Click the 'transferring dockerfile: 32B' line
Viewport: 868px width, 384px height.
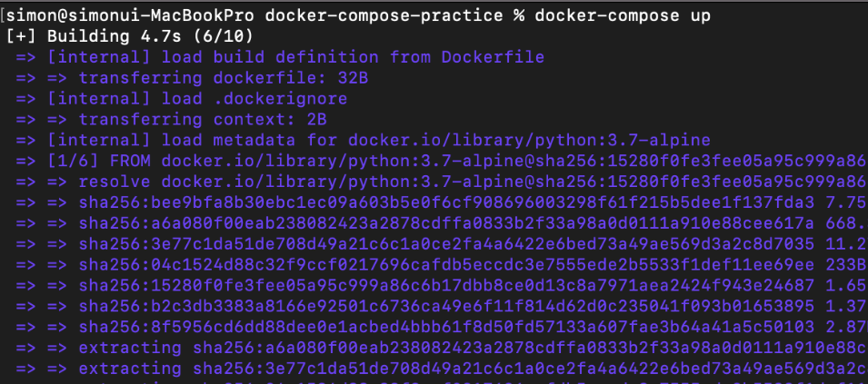(x=224, y=78)
